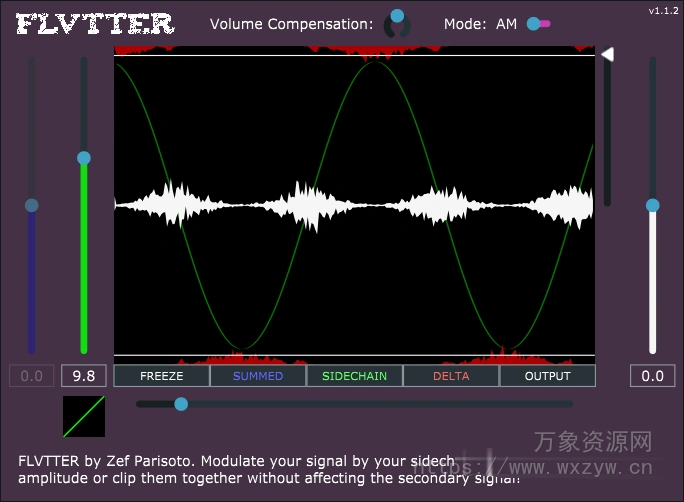Click the white right slider handle
This screenshot has height=502, width=684.
coord(653,205)
